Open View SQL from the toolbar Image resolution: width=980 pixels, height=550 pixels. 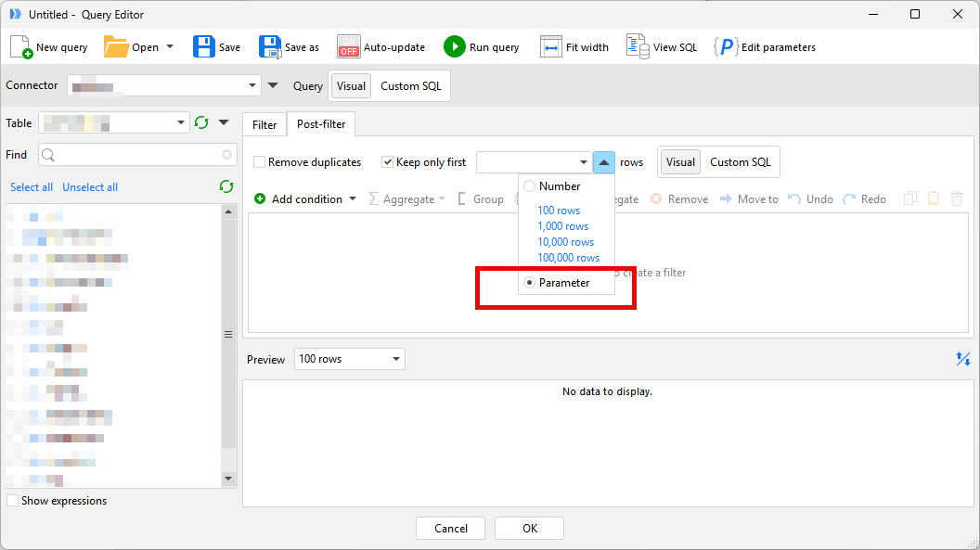[638, 46]
